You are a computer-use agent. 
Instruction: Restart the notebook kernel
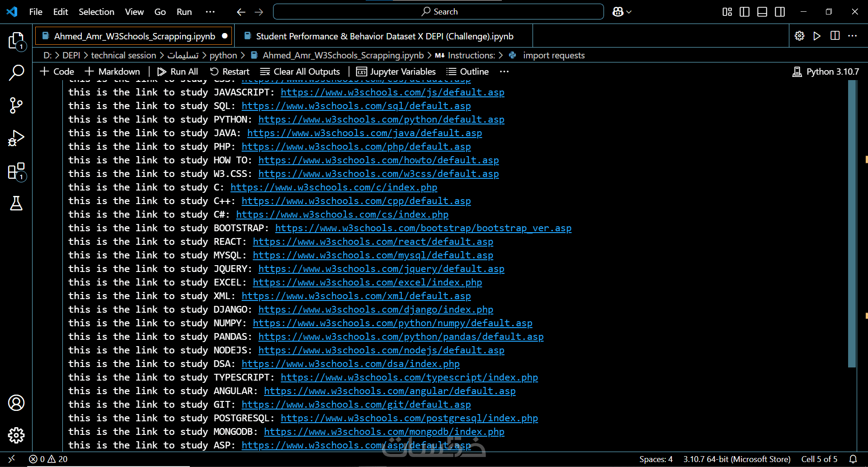(230, 71)
